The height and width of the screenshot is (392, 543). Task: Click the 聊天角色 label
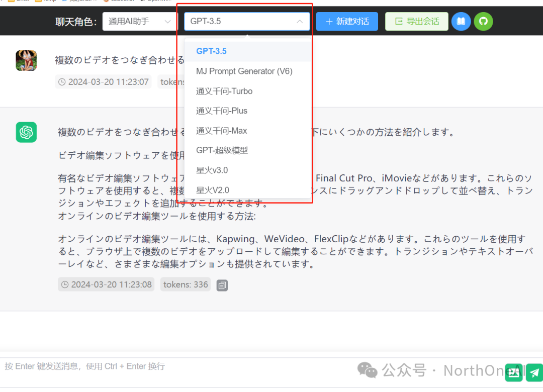click(76, 22)
